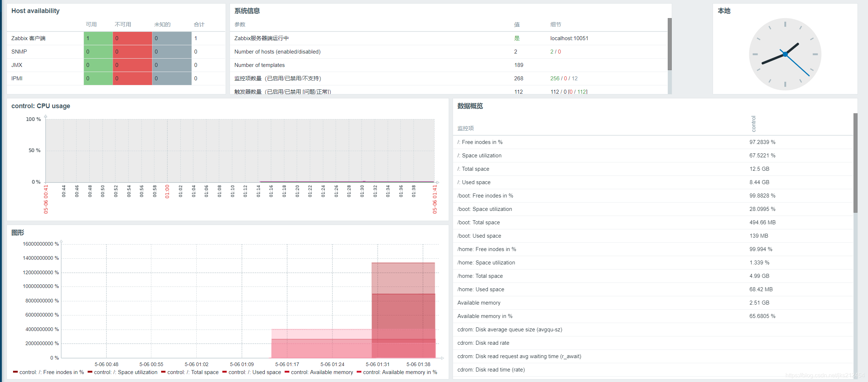Screen dimensions: 868x382
Task: Click the /boot: Used space row
Action: tap(653, 236)
